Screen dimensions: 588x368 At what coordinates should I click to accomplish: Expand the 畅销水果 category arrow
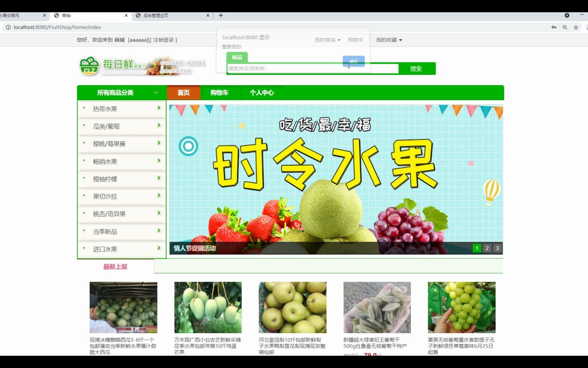pos(159,160)
